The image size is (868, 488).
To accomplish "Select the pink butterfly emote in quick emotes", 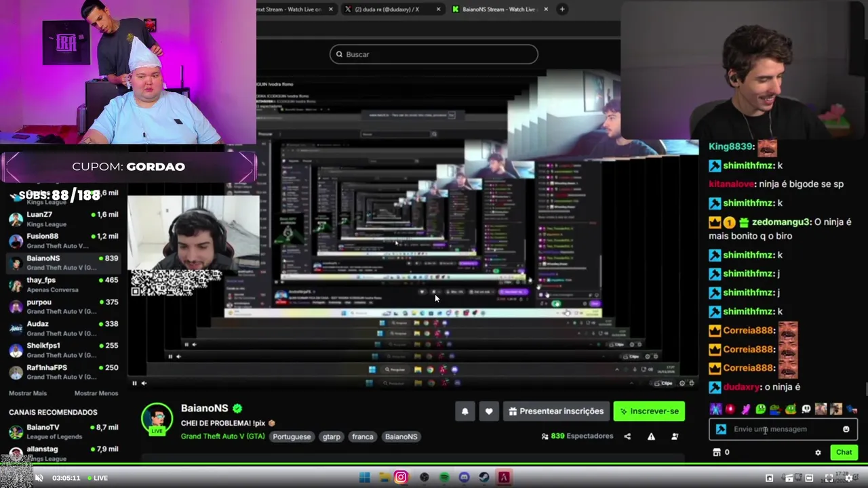I will 746,409.
